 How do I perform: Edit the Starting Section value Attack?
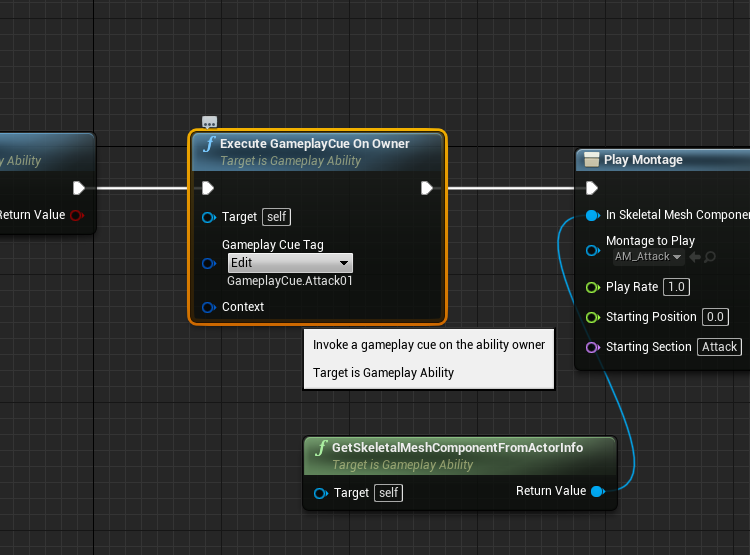point(719,346)
